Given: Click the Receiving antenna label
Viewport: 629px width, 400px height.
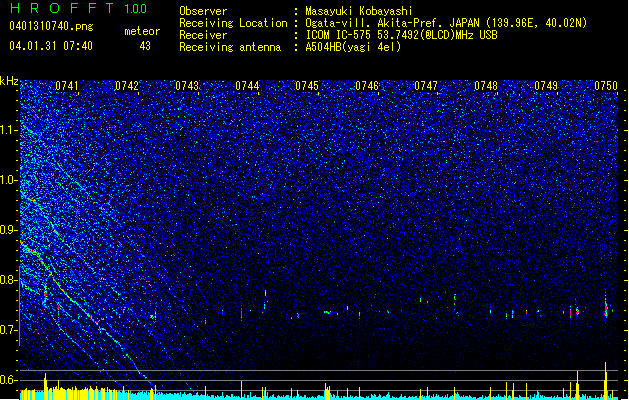Looking at the screenshot, I should tap(230, 47).
